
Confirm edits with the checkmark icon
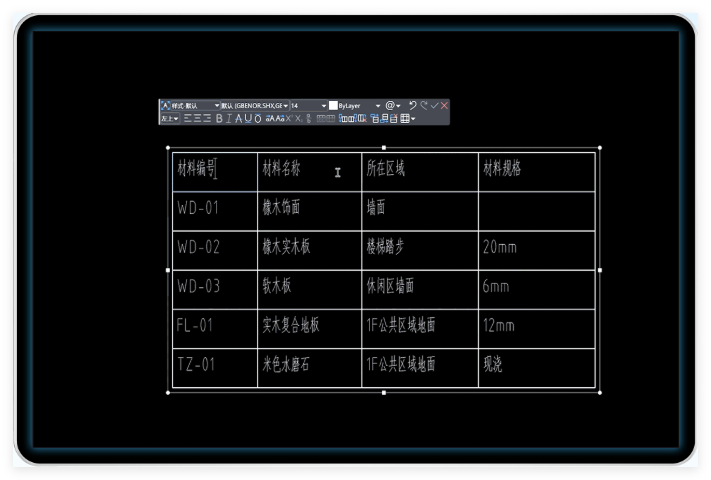coord(434,105)
